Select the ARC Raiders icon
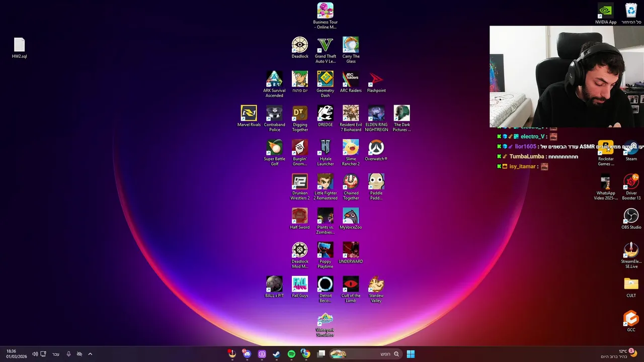644x362 pixels. (x=351, y=82)
